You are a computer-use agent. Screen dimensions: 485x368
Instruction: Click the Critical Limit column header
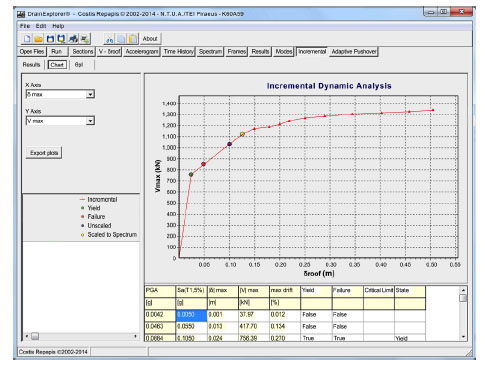pos(379,291)
